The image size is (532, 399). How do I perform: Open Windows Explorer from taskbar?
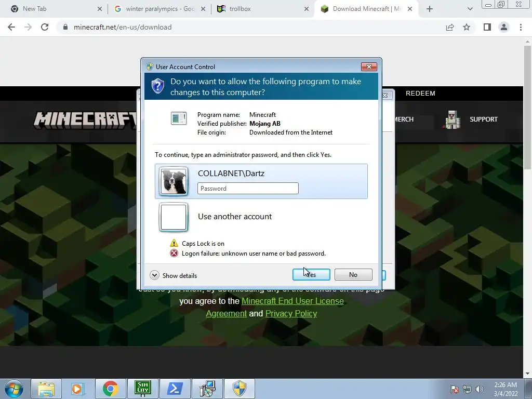(x=46, y=389)
